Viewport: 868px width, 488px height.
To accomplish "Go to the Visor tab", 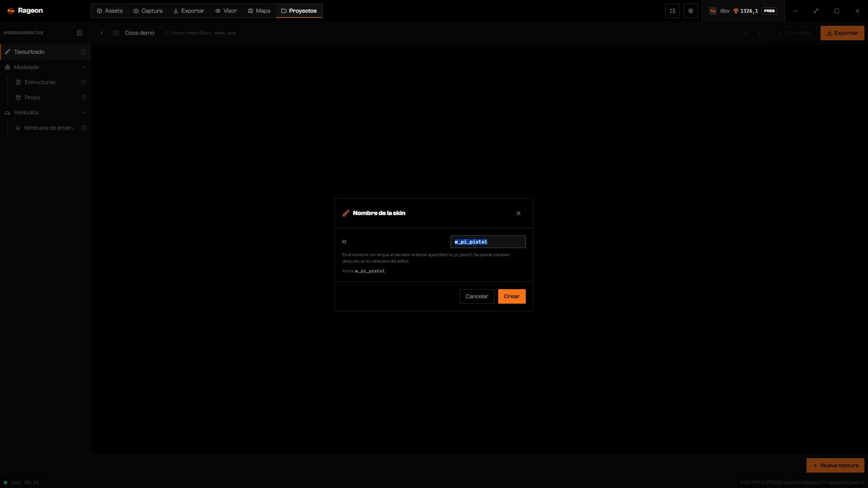I will 226,11.
